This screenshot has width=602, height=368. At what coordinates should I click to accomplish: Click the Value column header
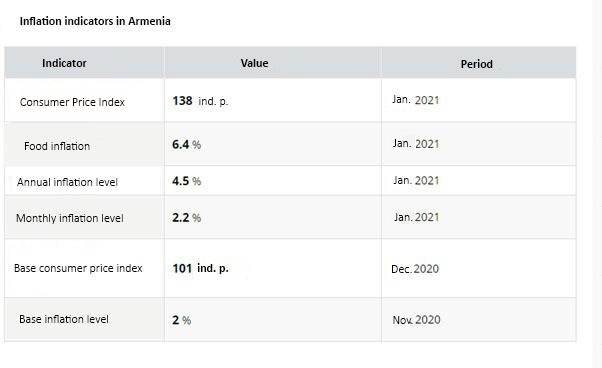254,63
